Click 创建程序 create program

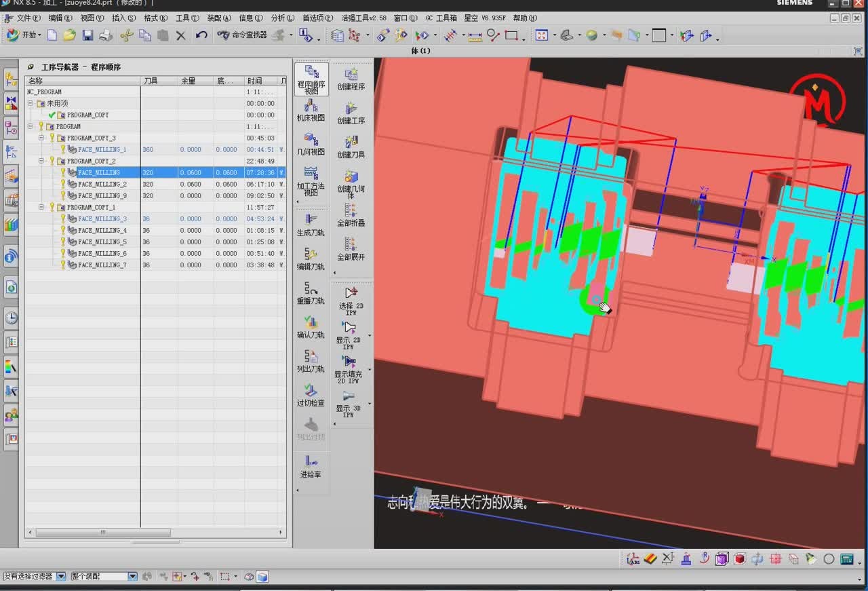click(x=351, y=79)
